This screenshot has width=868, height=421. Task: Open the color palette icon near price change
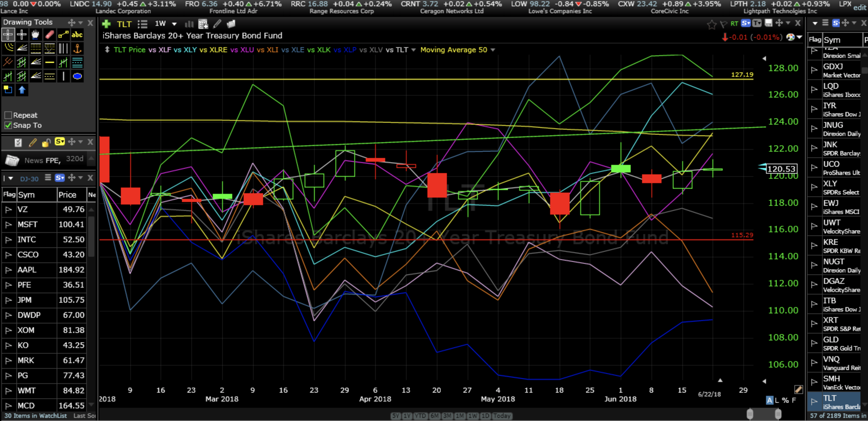click(791, 37)
